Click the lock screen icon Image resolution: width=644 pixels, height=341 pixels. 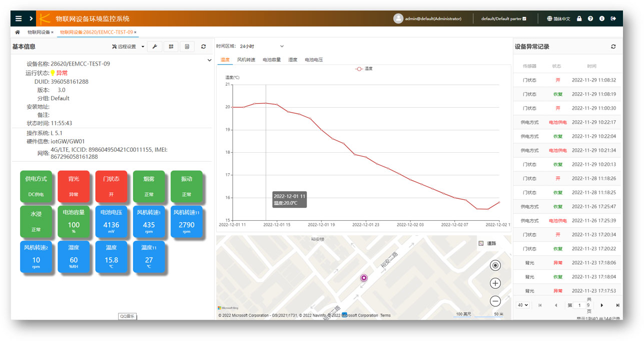pos(579,19)
